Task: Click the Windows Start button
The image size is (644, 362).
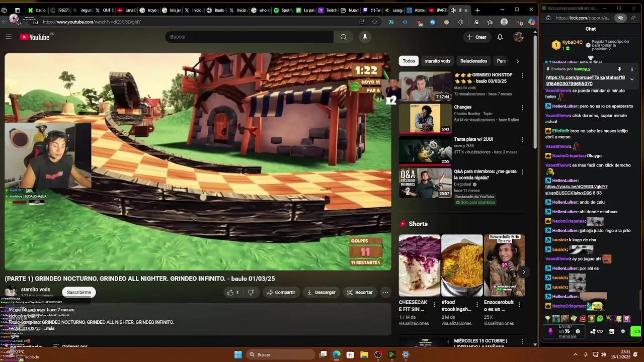Action: coord(238,354)
